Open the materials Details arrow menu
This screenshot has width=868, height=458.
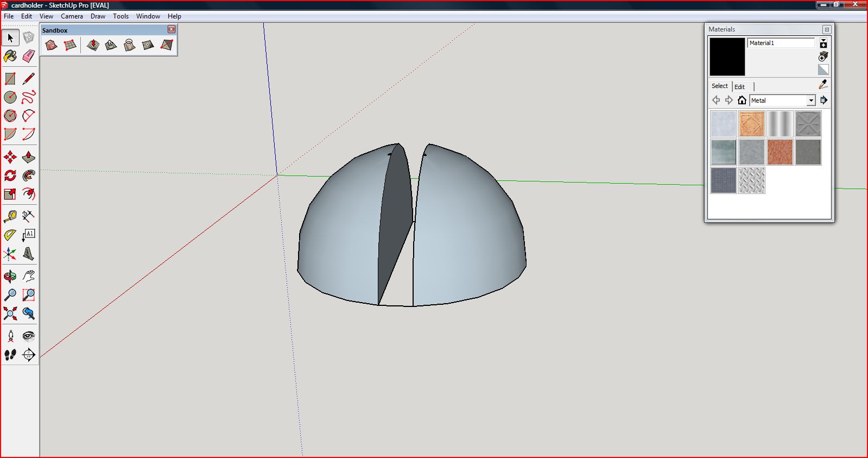[x=823, y=100]
